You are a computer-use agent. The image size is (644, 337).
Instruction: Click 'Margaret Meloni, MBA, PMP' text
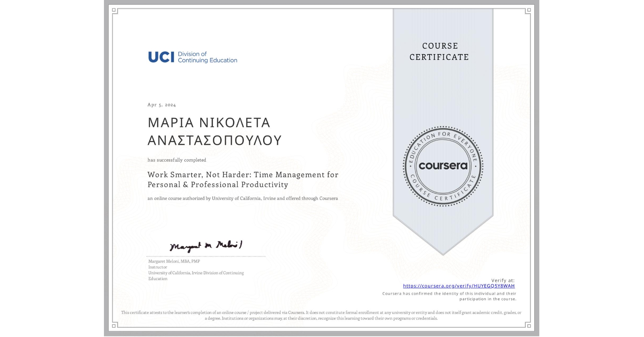[174, 261]
